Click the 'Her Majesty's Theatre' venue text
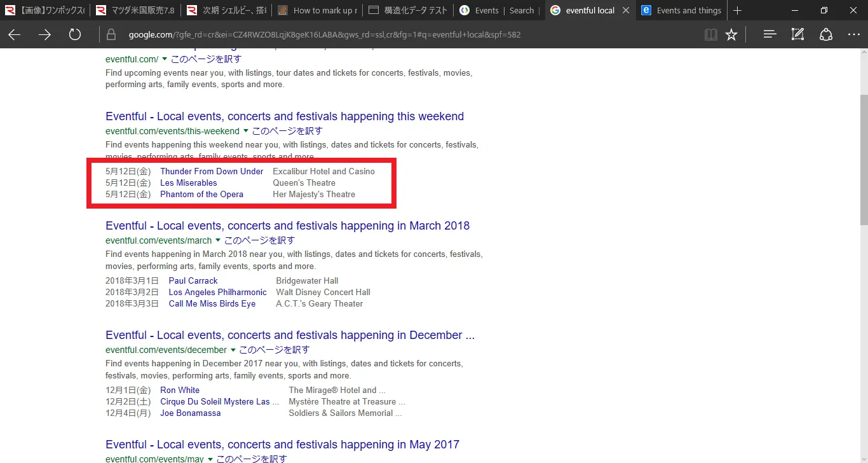This screenshot has height=463, width=868. [x=314, y=194]
